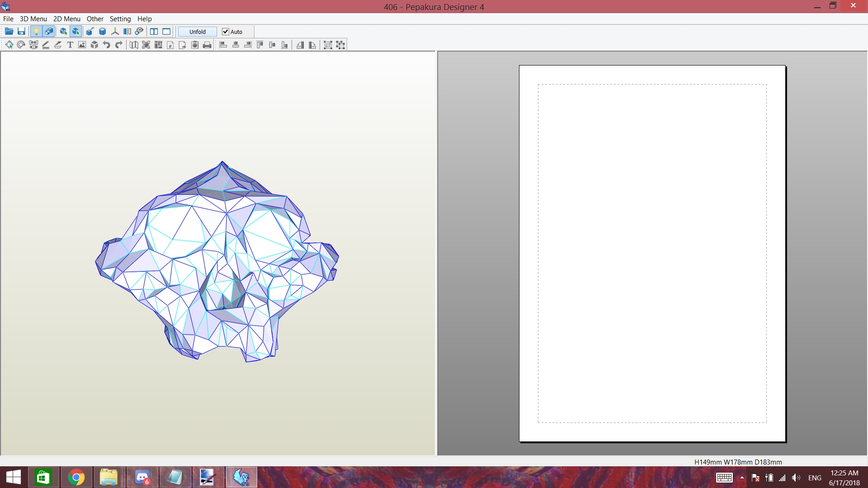Align selected parts to vertical middle
The image size is (868, 488).
coord(272,45)
